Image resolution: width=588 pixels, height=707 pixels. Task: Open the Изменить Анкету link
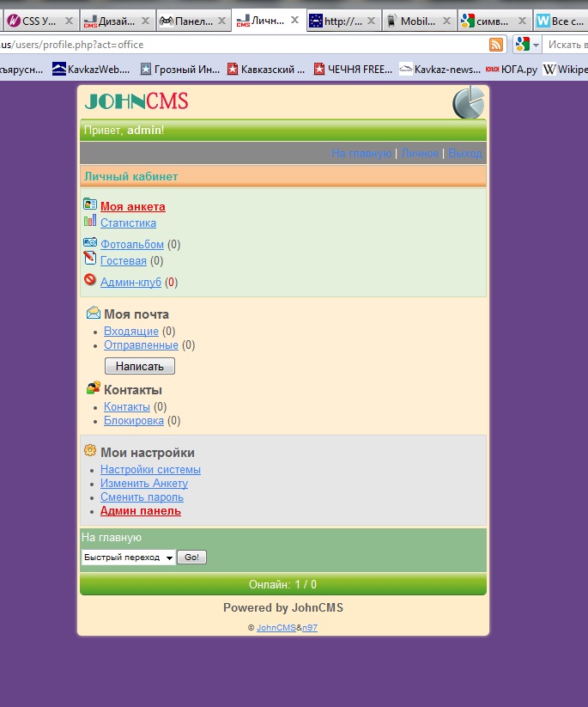pyautogui.click(x=144, y=484)
